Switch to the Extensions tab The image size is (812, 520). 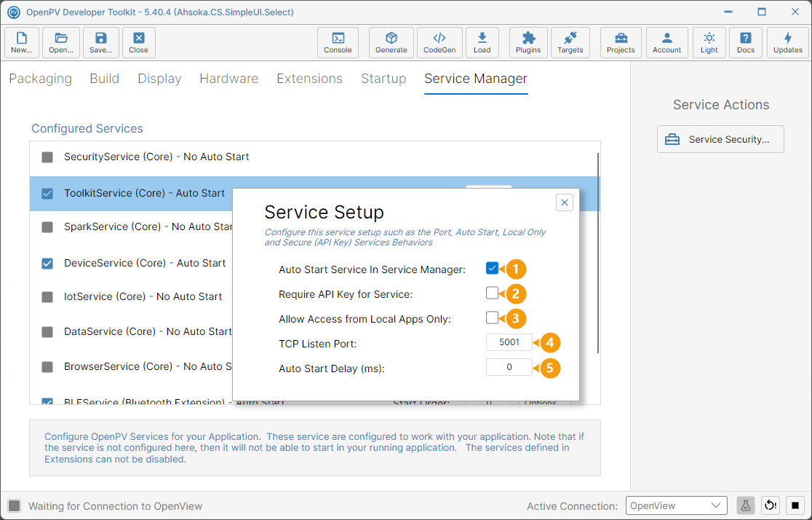(310, 79)
